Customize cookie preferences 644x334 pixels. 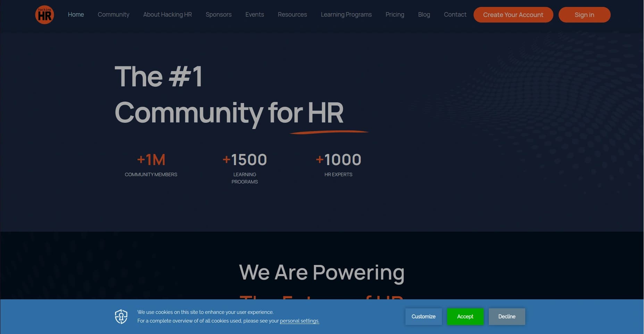[424, 316]
